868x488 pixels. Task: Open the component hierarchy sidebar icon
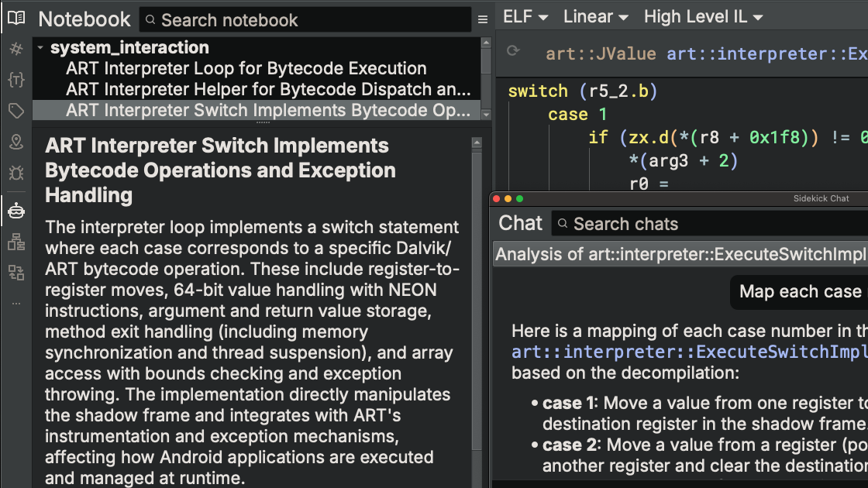click(x=15, y=242)
